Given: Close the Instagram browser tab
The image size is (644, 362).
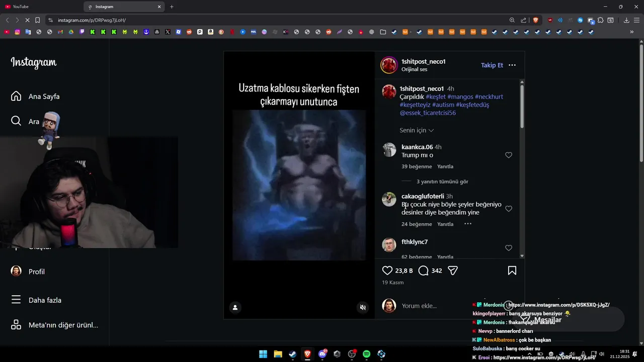Looking at the screenshot, I should [x=159, y=7].
